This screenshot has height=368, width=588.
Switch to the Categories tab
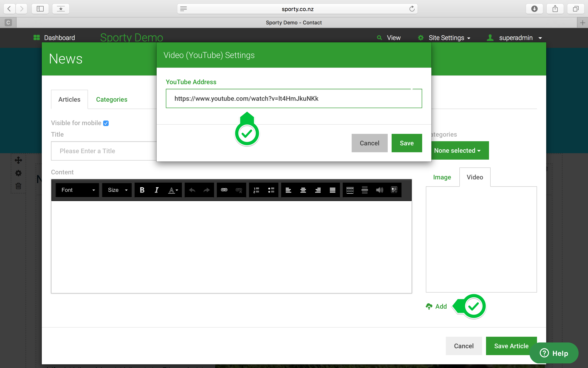point(112,100)
